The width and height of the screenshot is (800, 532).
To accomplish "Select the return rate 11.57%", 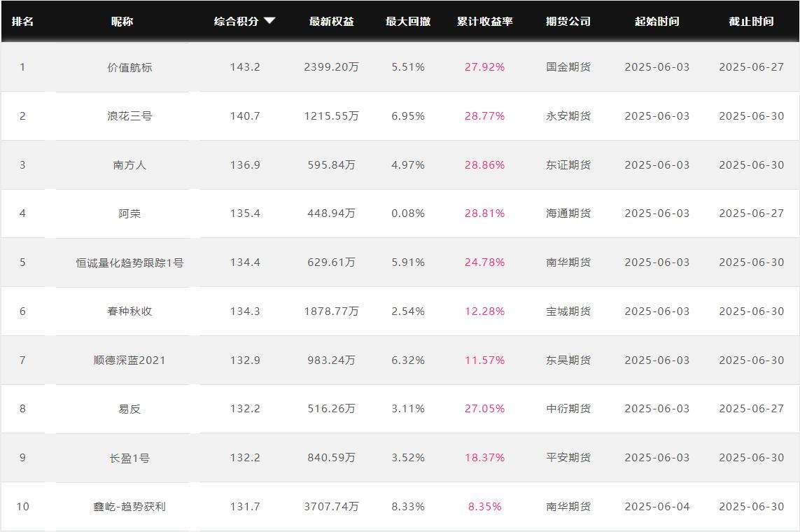I will pos(485,360).
